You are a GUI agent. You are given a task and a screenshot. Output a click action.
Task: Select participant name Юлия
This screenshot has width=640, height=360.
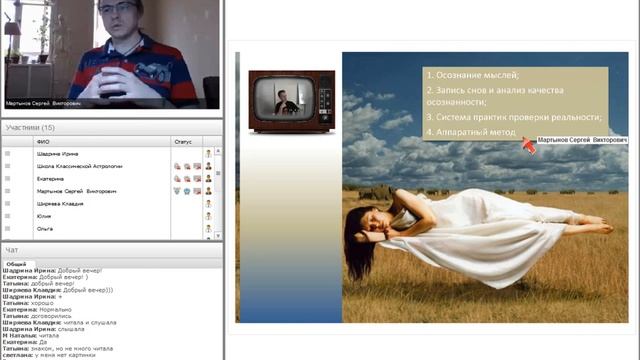44,216
